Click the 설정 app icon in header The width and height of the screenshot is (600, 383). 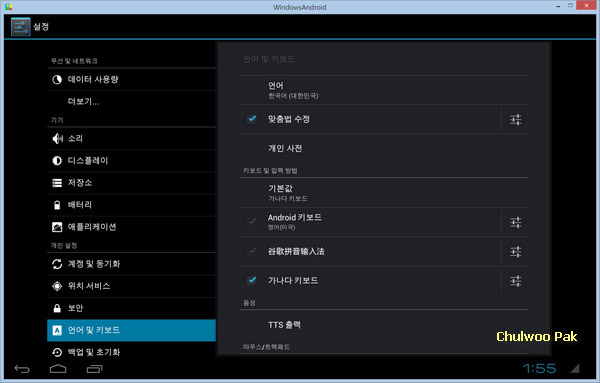(20, 27)
